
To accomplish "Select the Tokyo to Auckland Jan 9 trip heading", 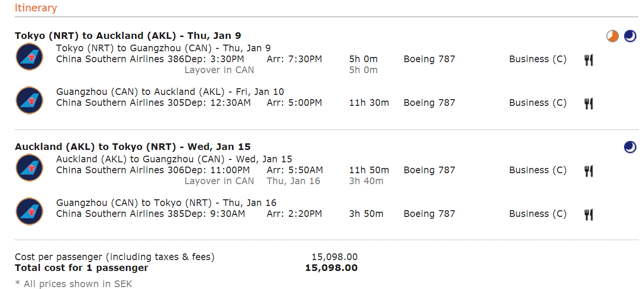I will (128, 36).
